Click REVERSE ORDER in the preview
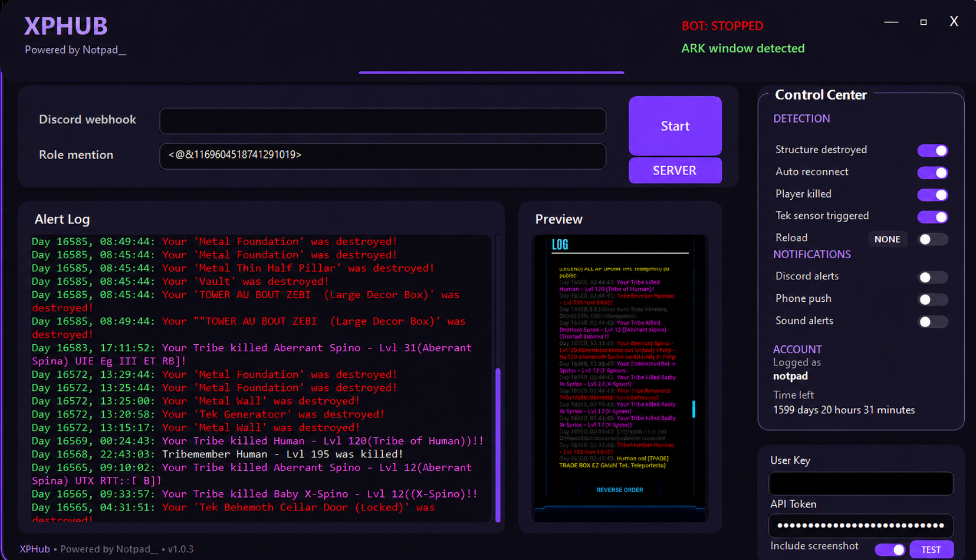 click(620, 490)
